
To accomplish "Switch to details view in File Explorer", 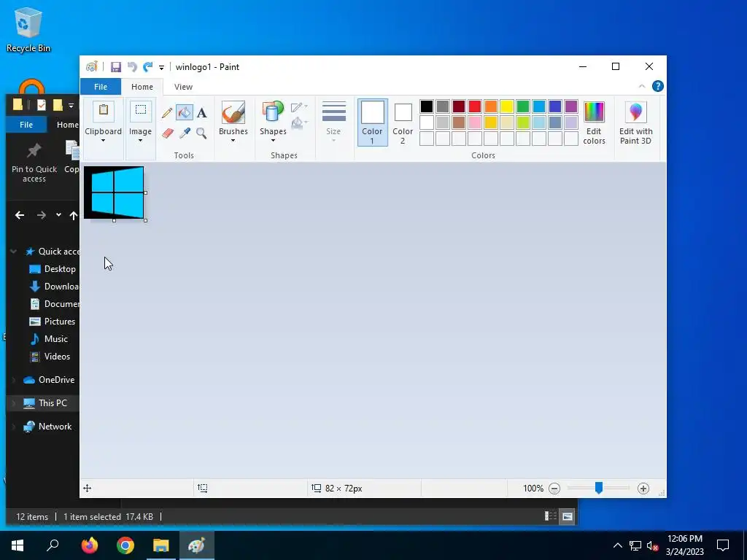I will [550, 516].
